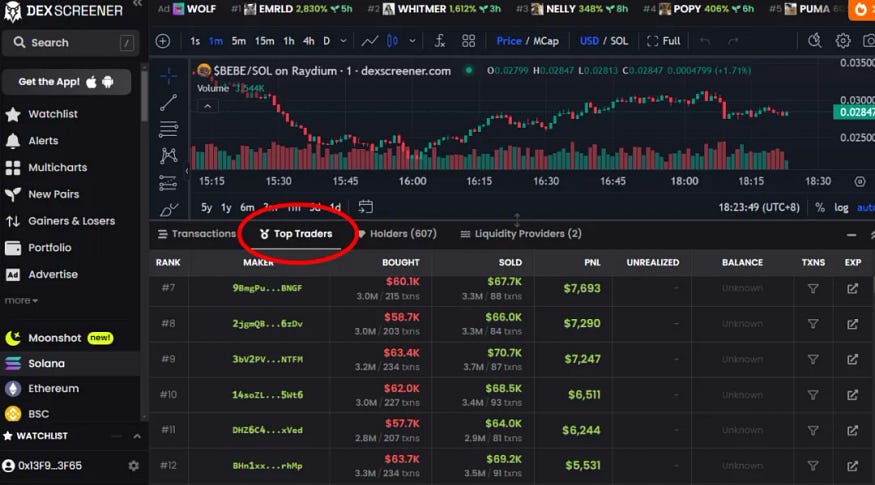Viewport: 875px width, 485px height.
Task: Select the forecast measurement tool
Action: pos(169,183)
